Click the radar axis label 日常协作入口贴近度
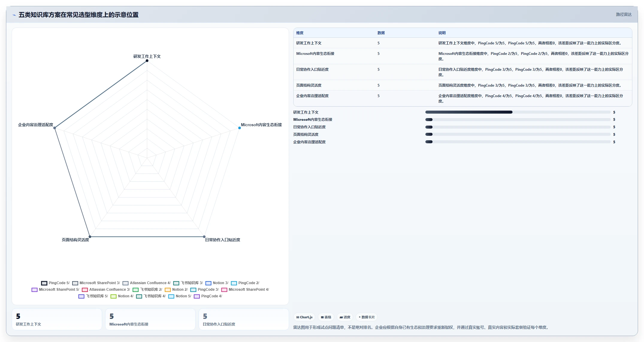 (x=223, y=240)
